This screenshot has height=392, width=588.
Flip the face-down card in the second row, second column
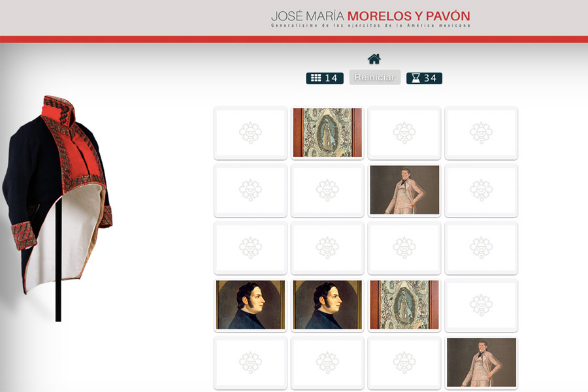pyautogui.click(x=327, y=190)
